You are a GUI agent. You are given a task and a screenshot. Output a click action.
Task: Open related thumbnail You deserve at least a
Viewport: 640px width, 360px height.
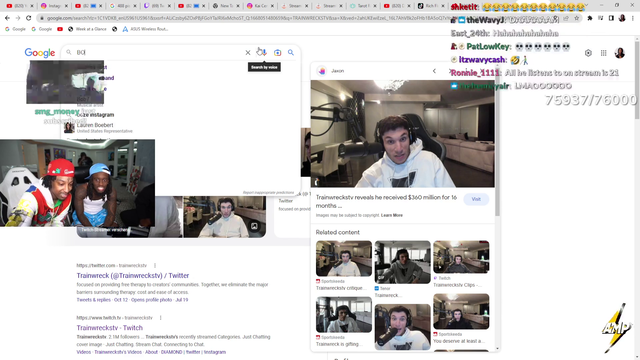click(461, 311)
